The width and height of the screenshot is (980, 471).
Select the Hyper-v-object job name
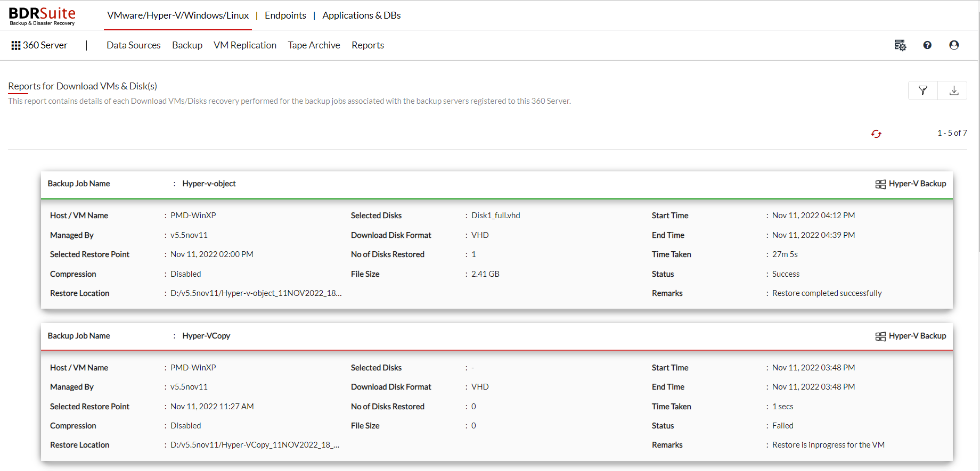[209, 184]
